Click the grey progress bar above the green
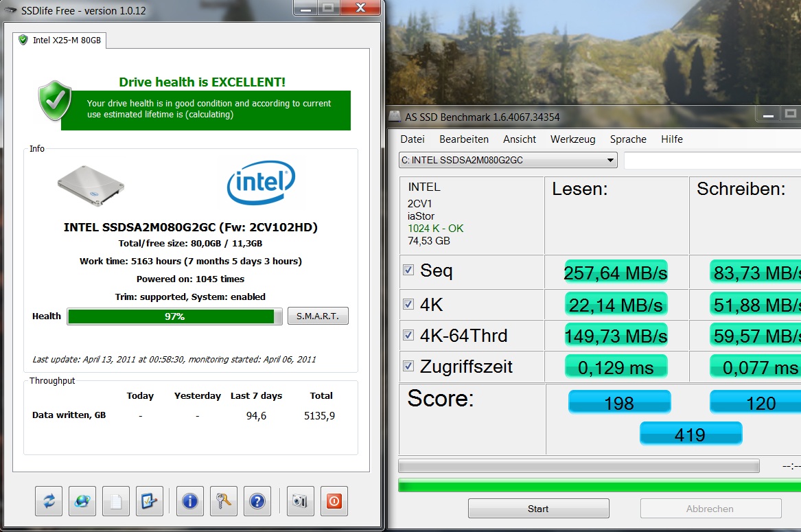 (579, 465)
